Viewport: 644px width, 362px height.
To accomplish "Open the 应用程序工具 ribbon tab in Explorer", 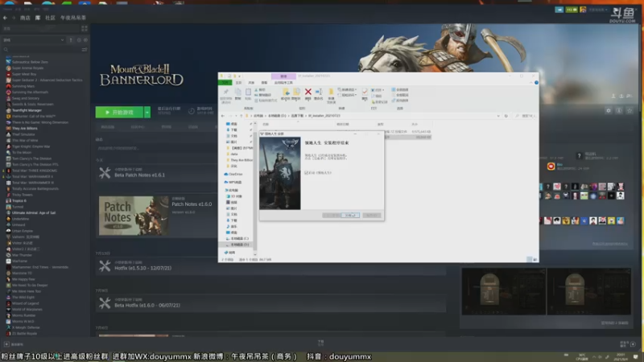I will pos(283,83).
